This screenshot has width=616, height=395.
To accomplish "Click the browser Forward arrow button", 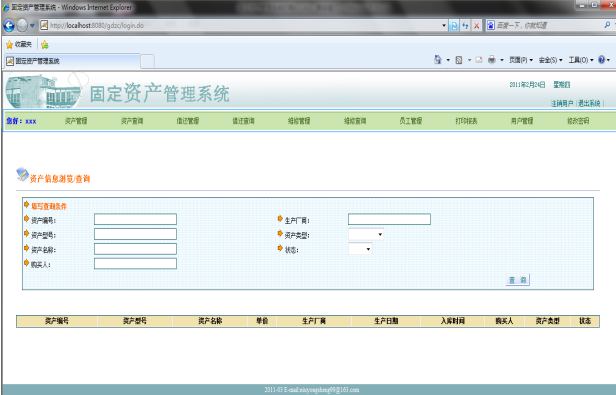I will (x=22, y=26).
